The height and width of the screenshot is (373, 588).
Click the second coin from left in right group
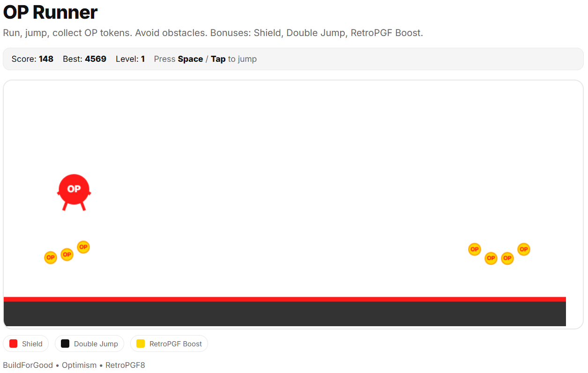click(491, 258)
